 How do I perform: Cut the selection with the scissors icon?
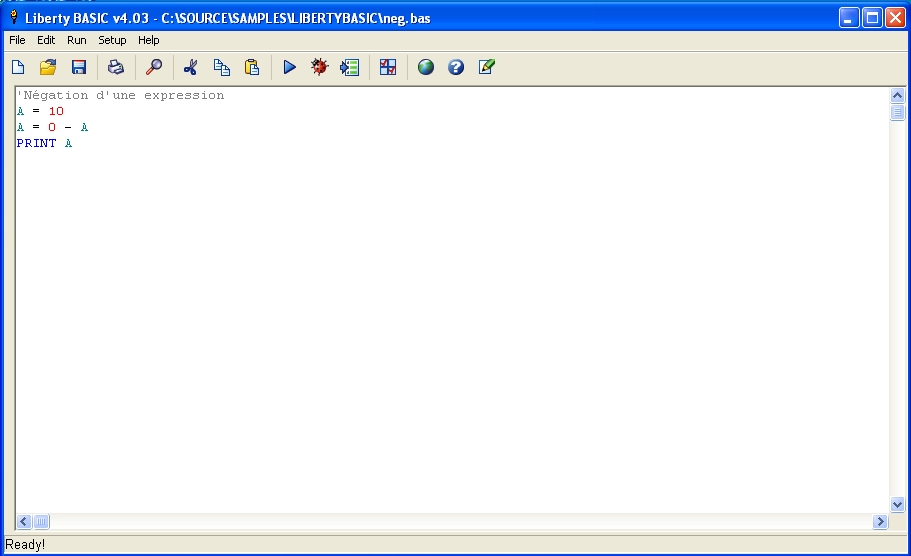pos(191,67)
